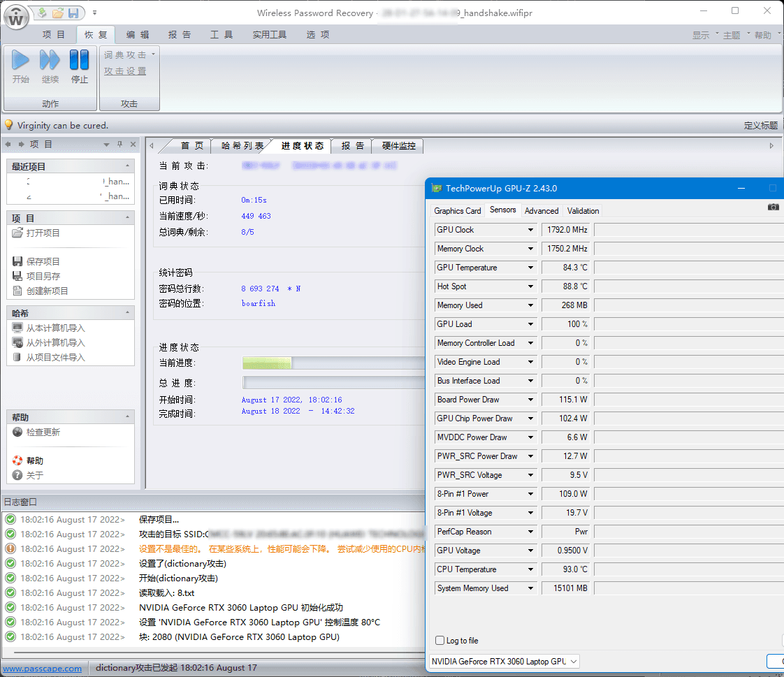Select the log row '读取载入: 8.txt'
Viewport: 784px width, 677px height.
(x=214, y=593)
